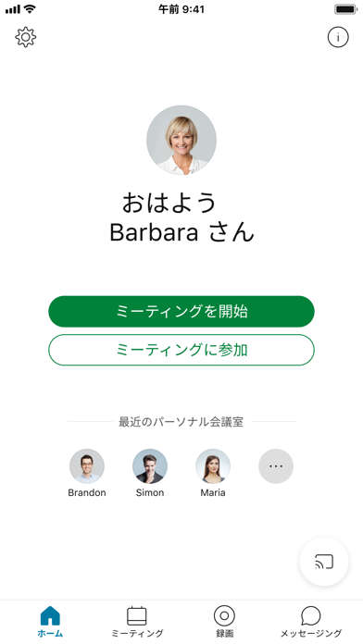Screen dimensions: 363x644
Task: Tap the Wi-Fi status icon
Action: click(x=30, y=8)
